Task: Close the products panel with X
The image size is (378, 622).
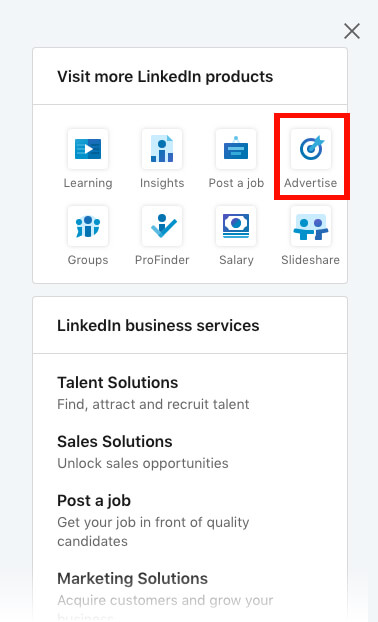Action: (x=352, y=31)
